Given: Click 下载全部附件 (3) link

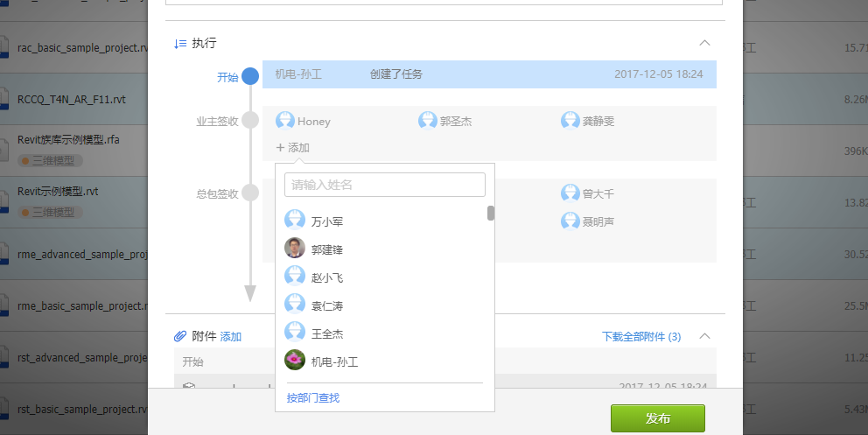Looking at the screenshot, I should click(x=640, y=336).
